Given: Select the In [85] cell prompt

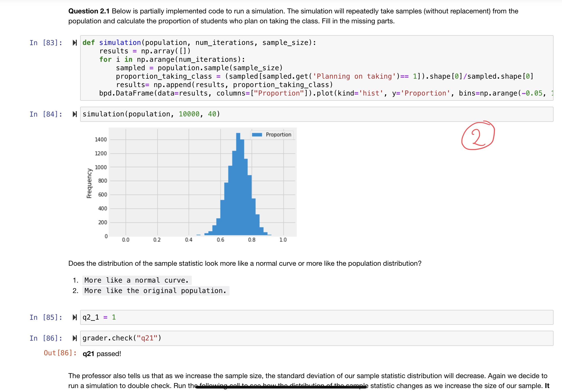Looking at the screenshot, I should pyautogui.click(x=46, y=317).
